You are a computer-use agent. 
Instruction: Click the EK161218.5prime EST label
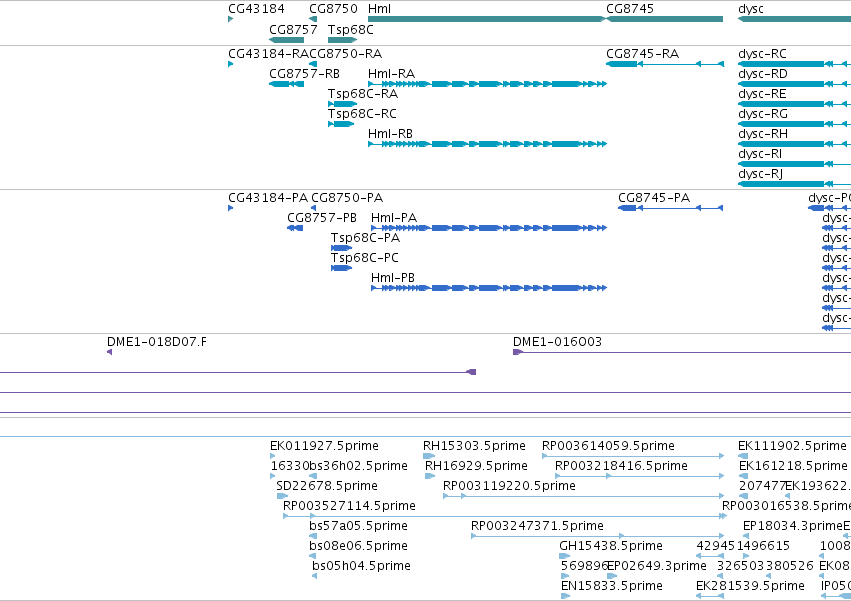click(793, 466)
